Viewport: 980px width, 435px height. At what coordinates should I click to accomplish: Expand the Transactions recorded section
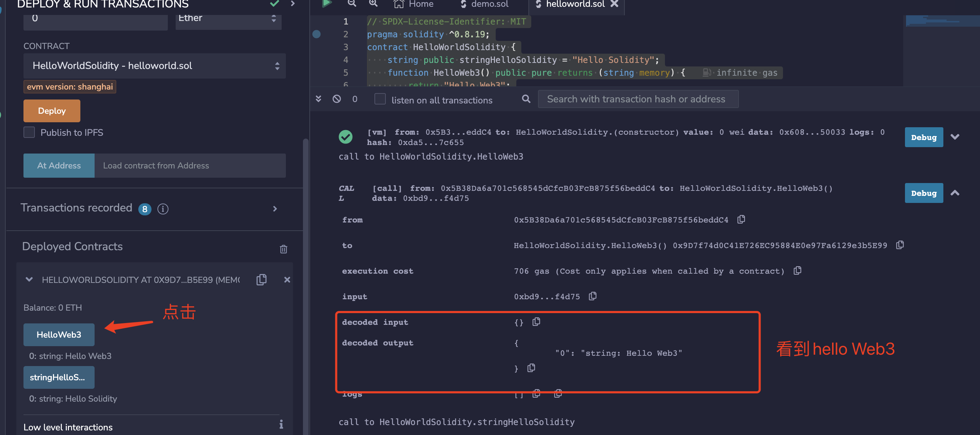[x=275, y=209]
